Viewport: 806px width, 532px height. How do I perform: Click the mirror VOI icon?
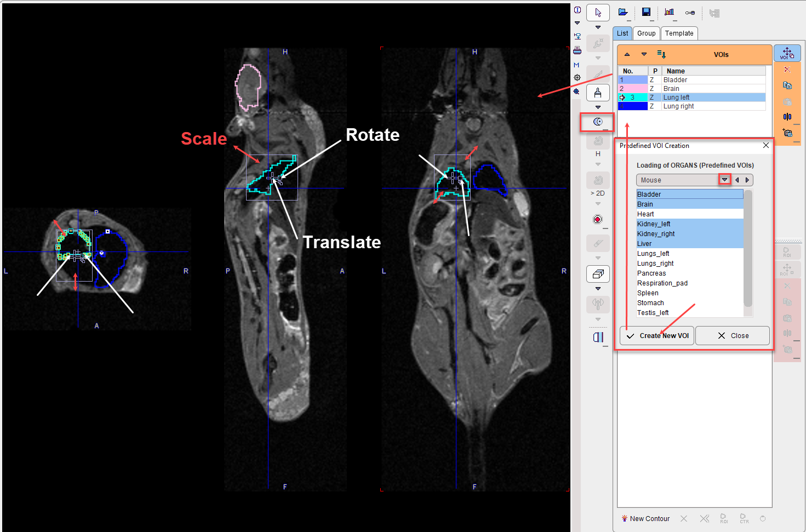tap(787, 117)
